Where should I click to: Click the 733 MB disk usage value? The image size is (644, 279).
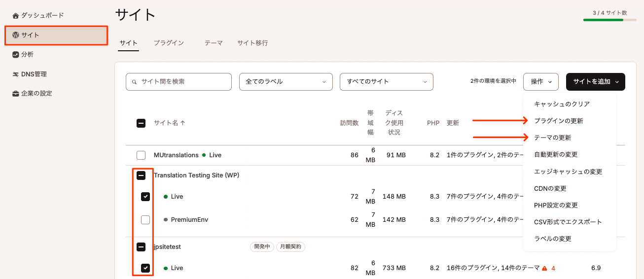(x=394, y=268)
